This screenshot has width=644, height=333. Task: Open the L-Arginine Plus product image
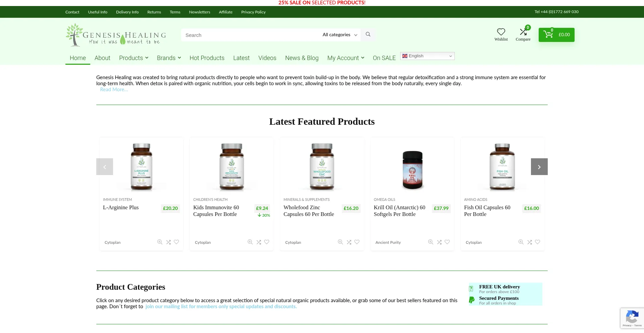[142, 167]
